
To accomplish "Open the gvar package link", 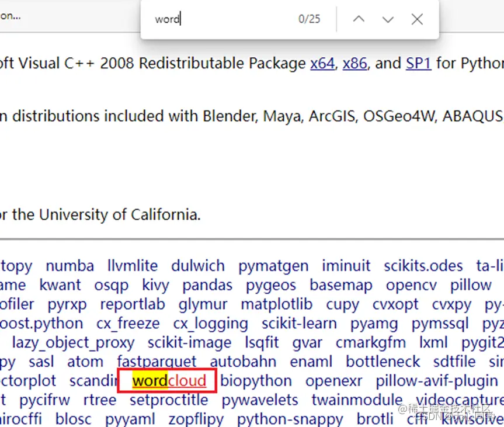I will point(307,343).
